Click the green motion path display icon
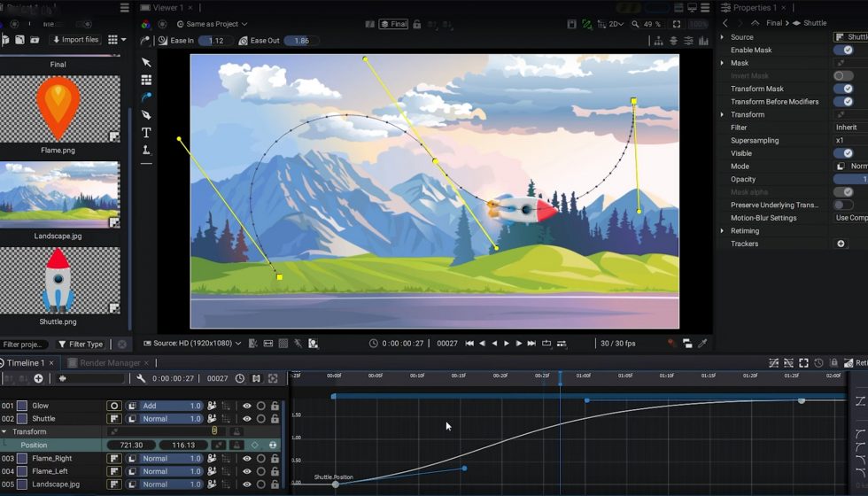This screenshot has width=868, height=496. pos(586,24)
